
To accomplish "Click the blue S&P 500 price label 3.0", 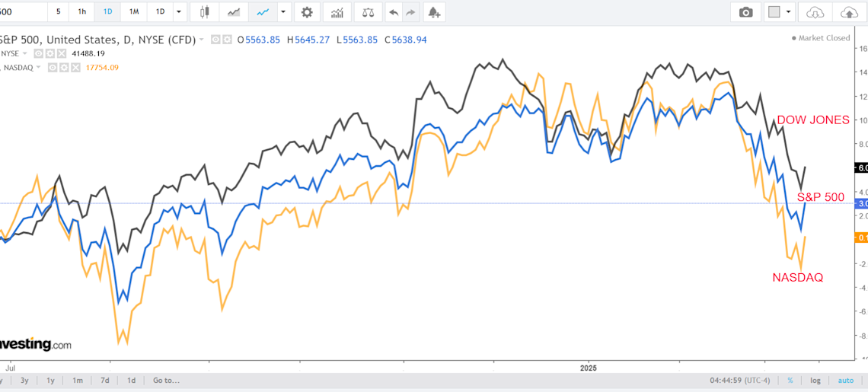I will pyautogui.click(x=861, y=203).
